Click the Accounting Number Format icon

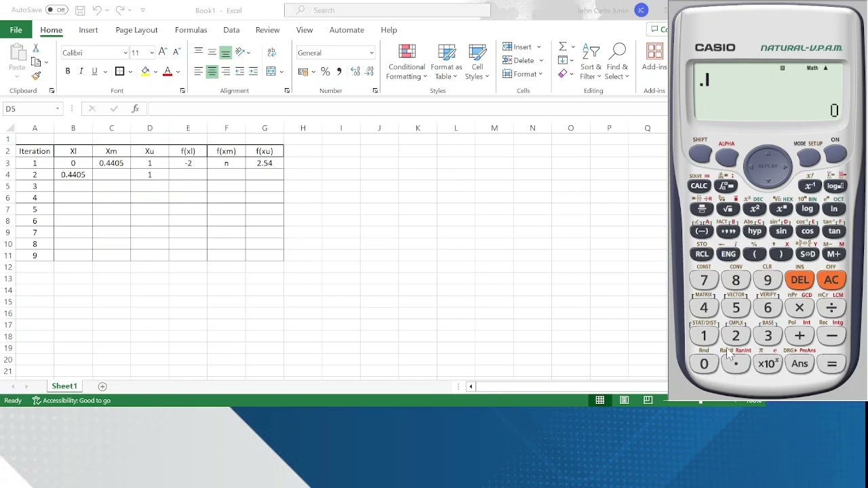click(303, 71)
